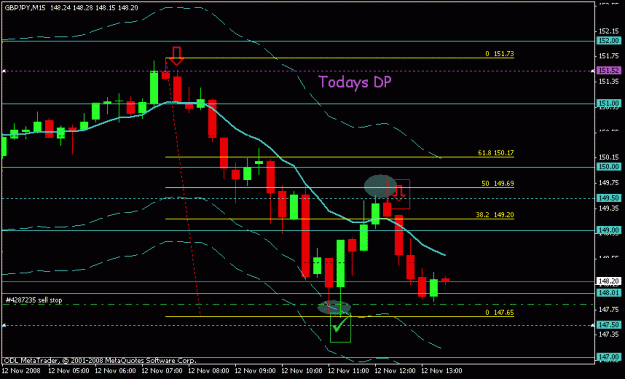Click the '12 Nov 2008' date label
625x379 pixels.
(20, 371)
